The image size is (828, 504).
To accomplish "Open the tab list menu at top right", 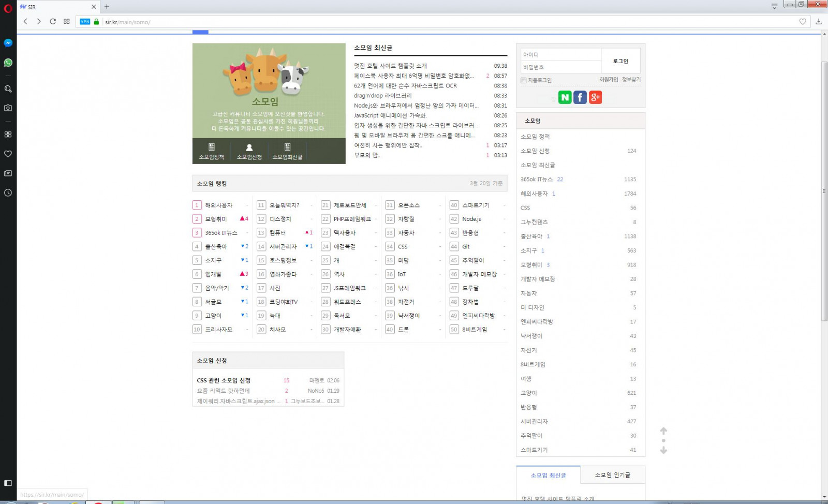I will point(774,6).
